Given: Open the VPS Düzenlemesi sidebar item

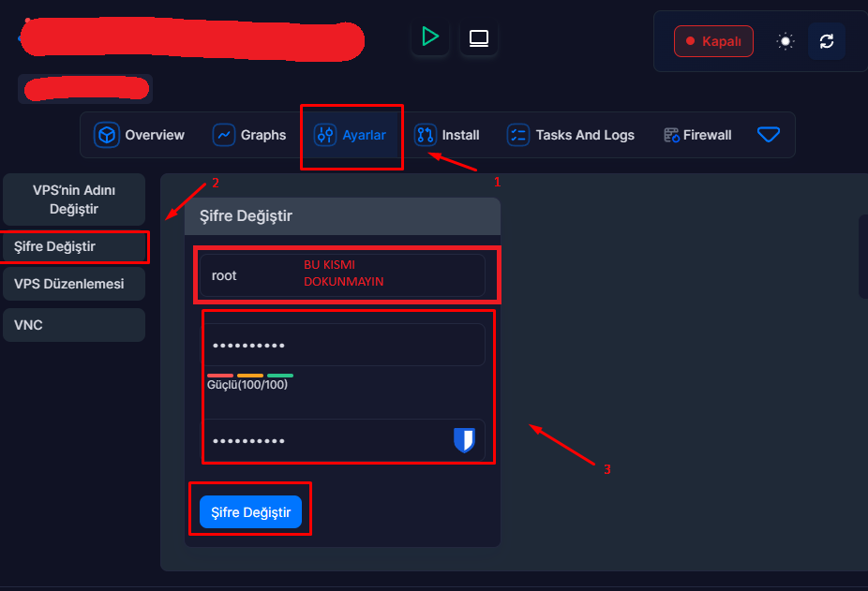Looking at the screenshot, I should tap(74, 284).
